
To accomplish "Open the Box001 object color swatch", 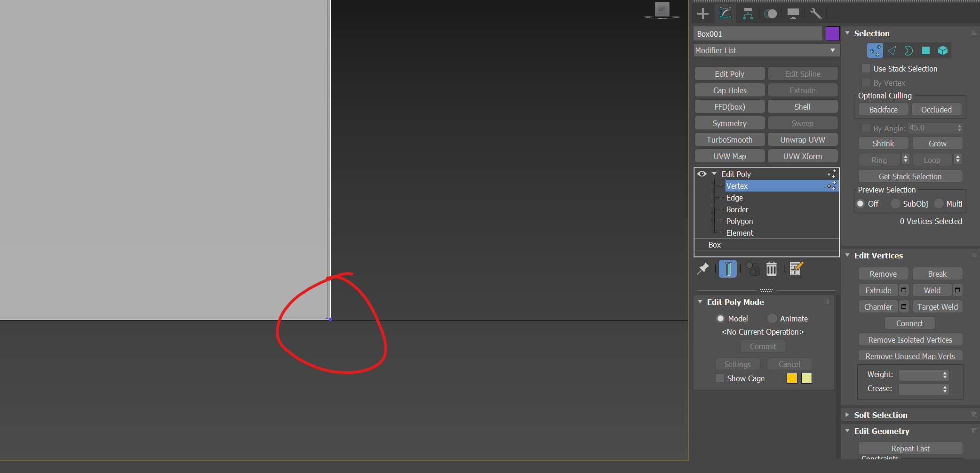I will click(833, 33).
